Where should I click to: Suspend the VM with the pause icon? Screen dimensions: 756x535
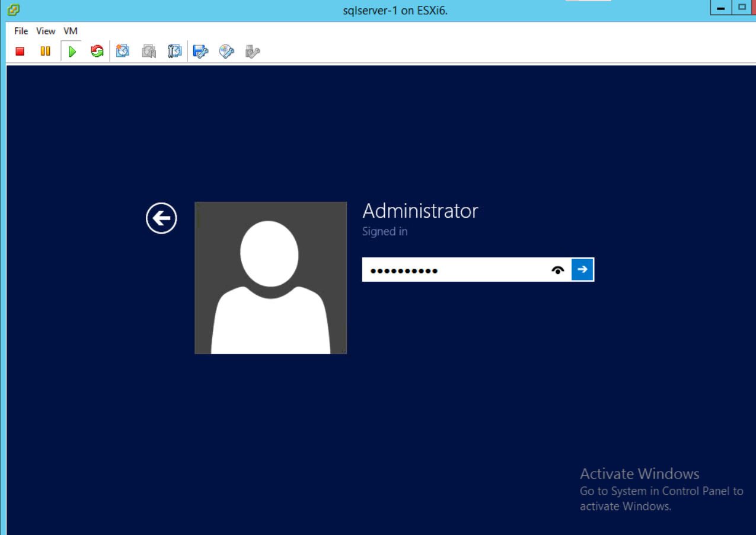click(x=45, y=52)
